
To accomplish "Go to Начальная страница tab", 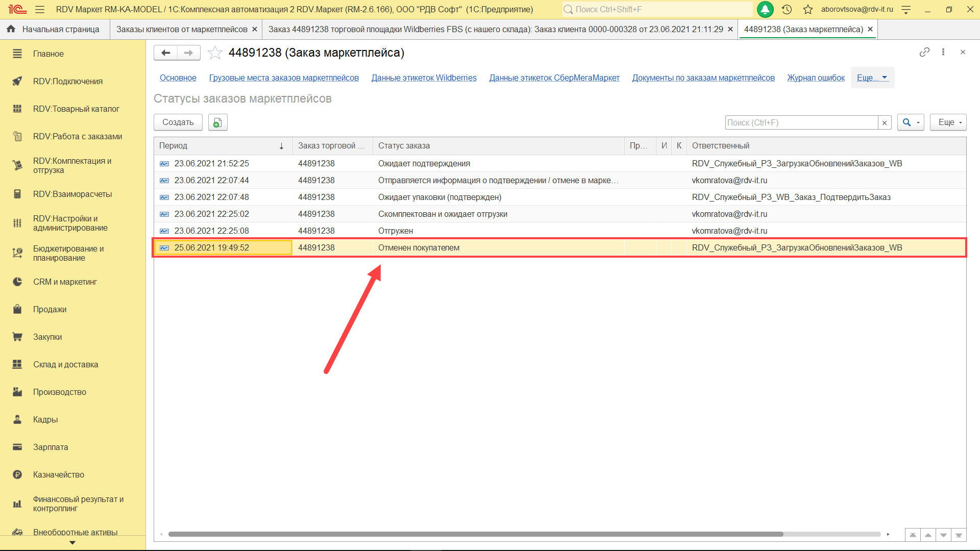I will (x=60, y=29).
